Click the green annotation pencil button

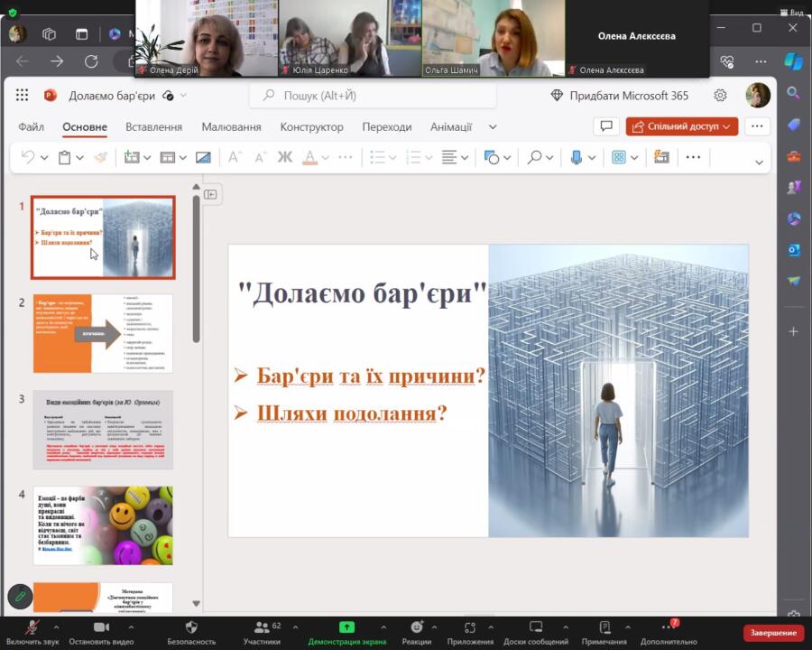click(20, 596)
